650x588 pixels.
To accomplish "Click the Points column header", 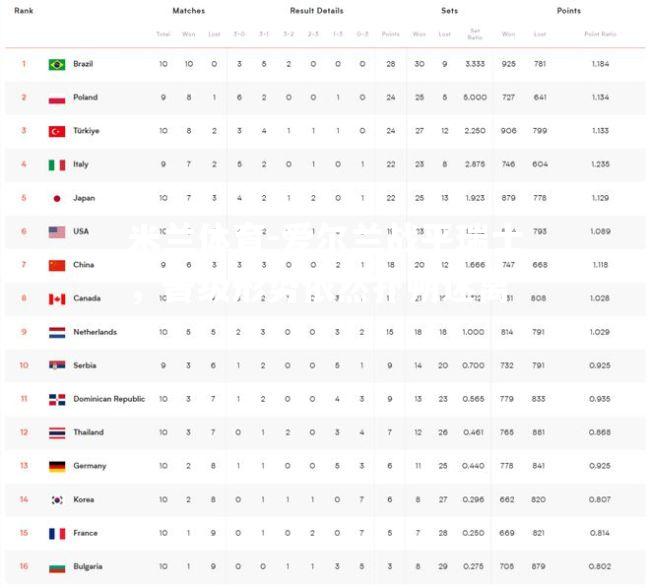I will pyautogui.click(x=568, y=11).
